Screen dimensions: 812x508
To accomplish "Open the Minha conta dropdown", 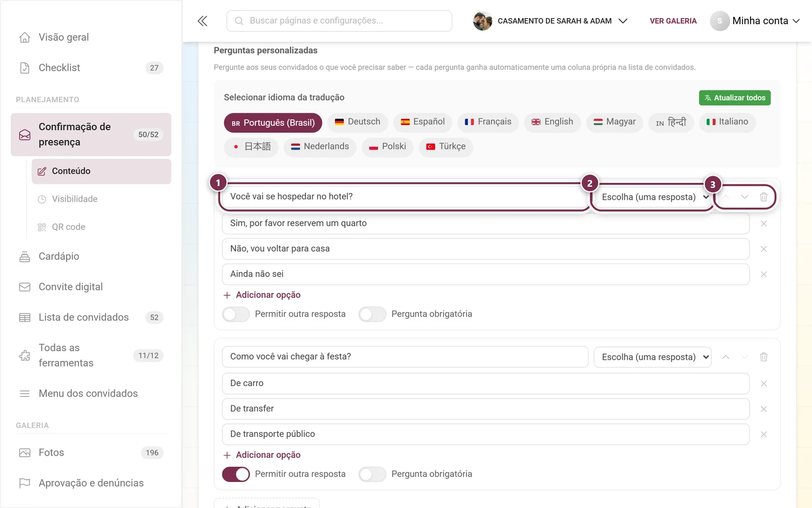I will [755, 21].
